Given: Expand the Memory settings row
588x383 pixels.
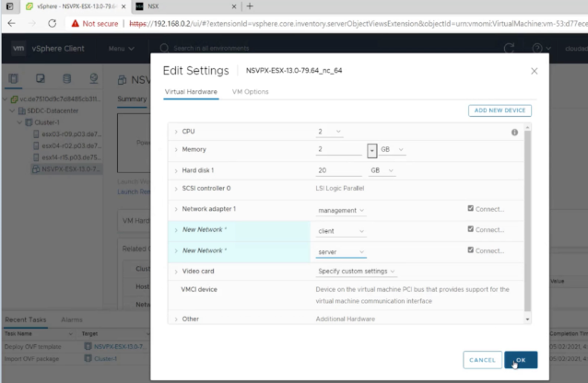Looking at the screenshot, I should point(176,149).
